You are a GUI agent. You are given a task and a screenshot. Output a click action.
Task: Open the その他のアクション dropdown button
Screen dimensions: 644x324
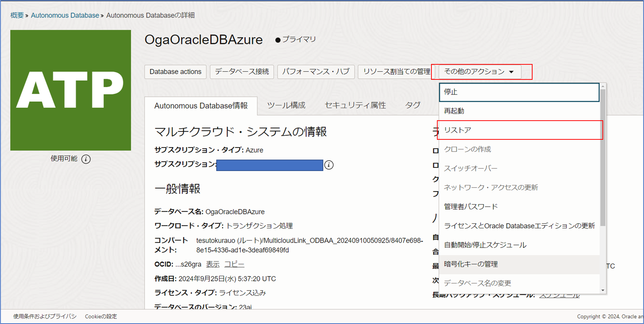pos(480,72)
